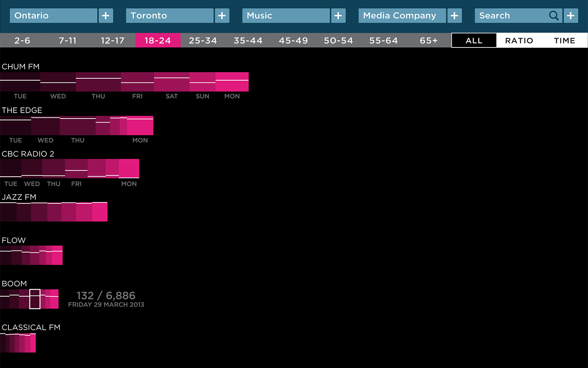This screenshot has height=368, width=588.
Task: Select the ALL view mode
Action: tap(474, 40)
